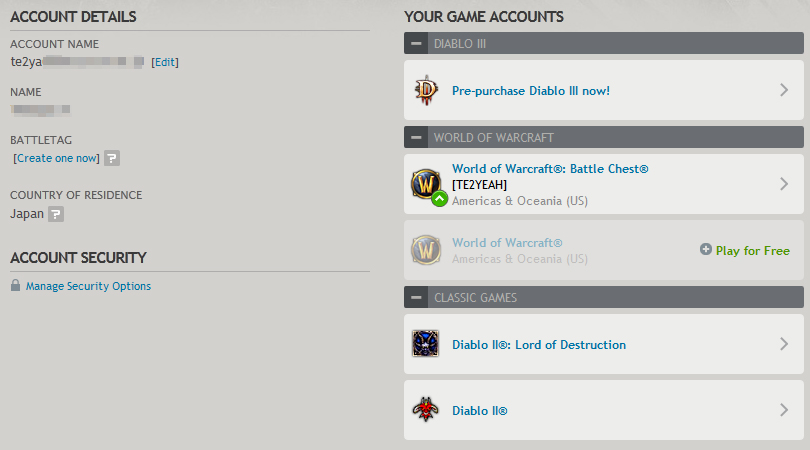Collapse the World of Warcraft section

pyautogui.click(x=416, y=137)
